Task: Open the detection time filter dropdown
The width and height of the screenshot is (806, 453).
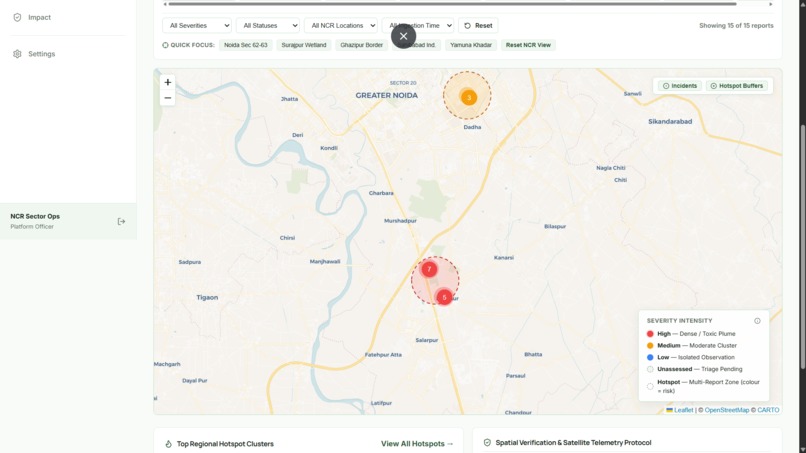Action: tap(418, 26)
